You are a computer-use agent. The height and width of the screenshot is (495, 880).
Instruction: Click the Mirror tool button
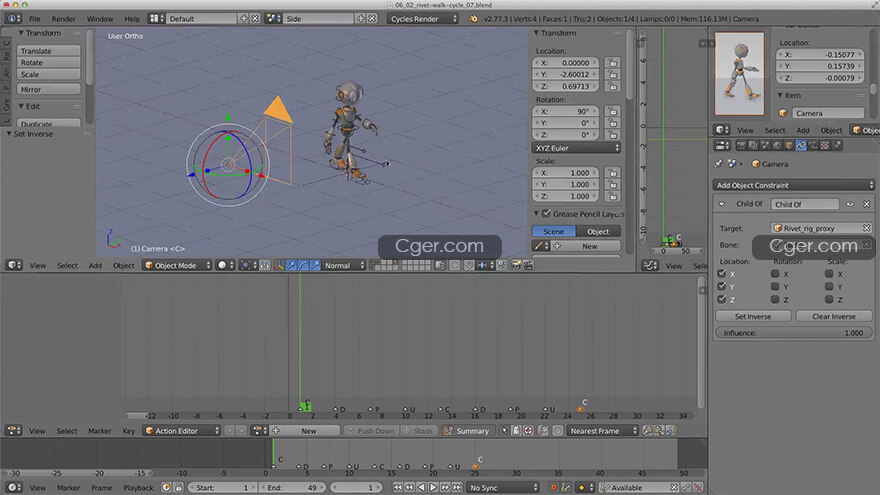[x=49, y=89]
